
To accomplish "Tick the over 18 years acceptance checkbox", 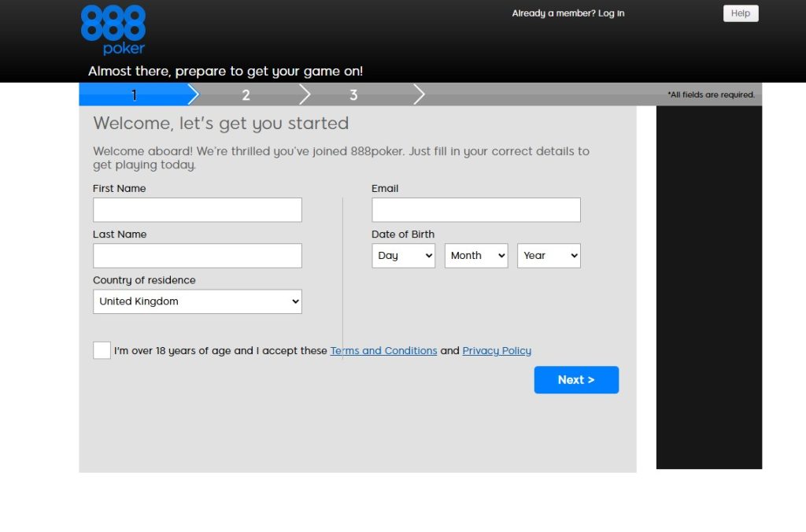I will tap(102, 350).
